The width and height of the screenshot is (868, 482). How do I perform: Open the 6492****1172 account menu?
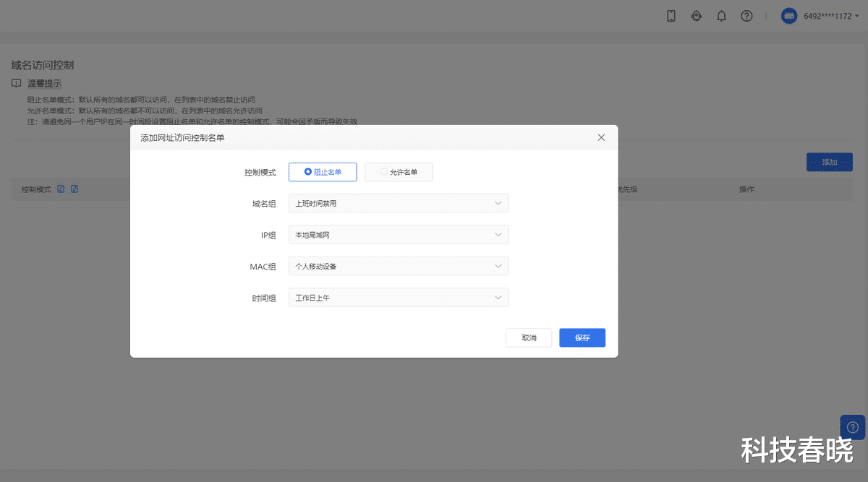pos(830,16)
